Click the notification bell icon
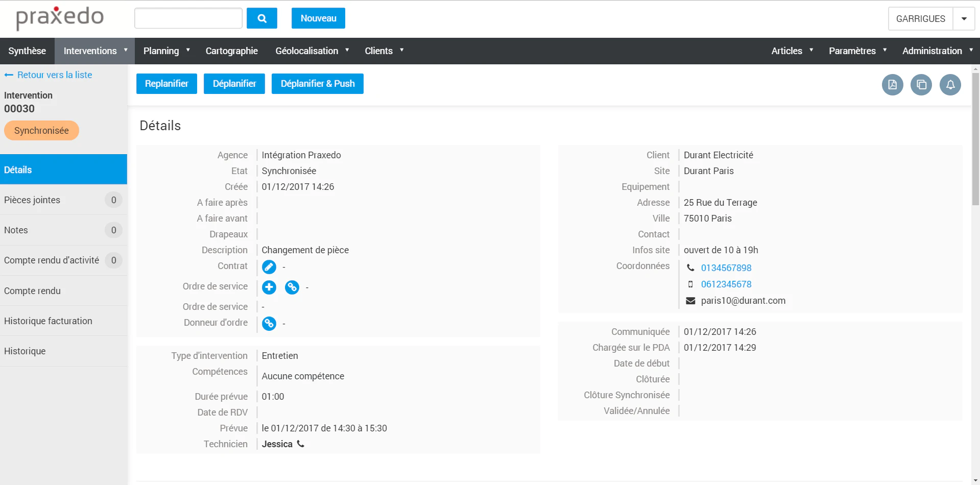Screen dimensions: 980x485 (950, 85)
